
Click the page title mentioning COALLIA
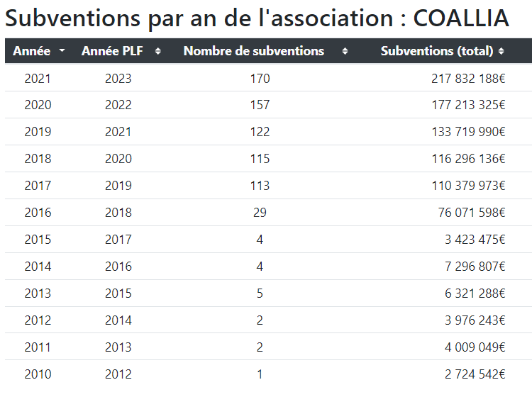point(257,18)
